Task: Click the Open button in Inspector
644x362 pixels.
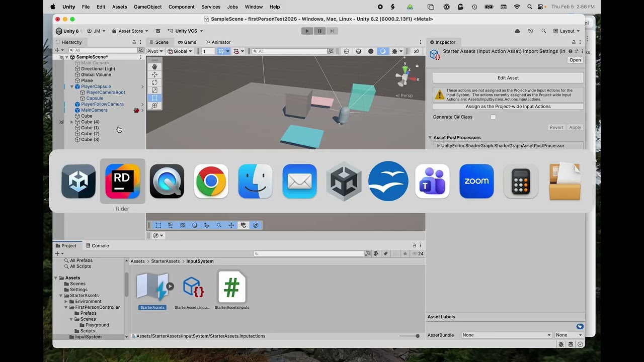Action: coord(575,60)
